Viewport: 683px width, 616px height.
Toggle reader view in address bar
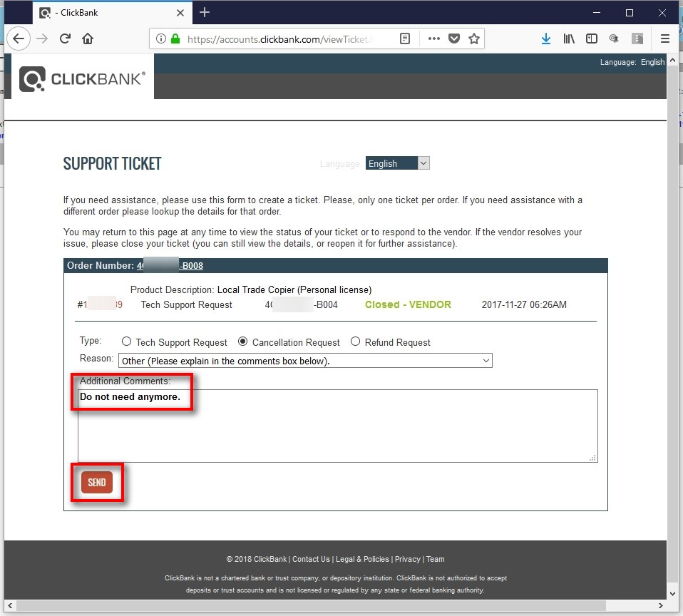405,38
